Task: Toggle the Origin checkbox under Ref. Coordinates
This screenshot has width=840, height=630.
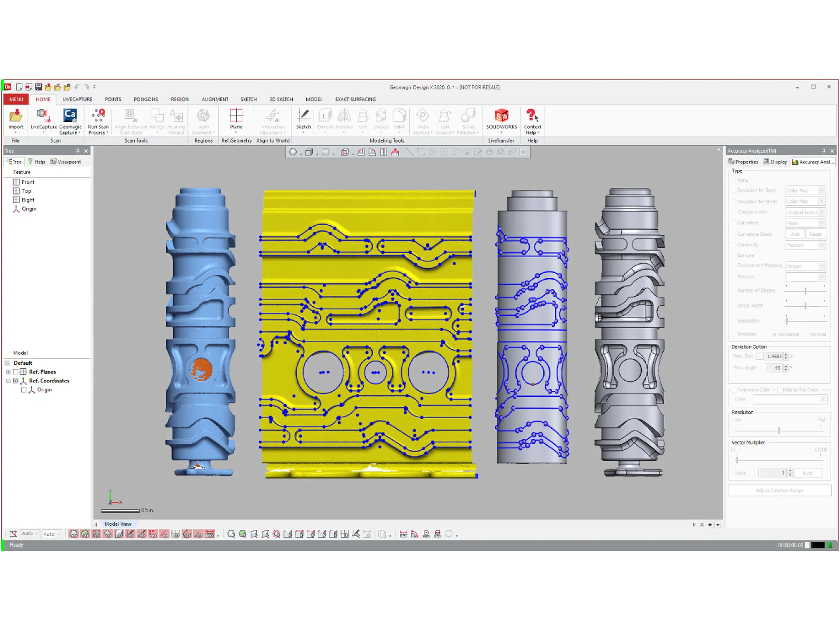Action: [24, 390]
